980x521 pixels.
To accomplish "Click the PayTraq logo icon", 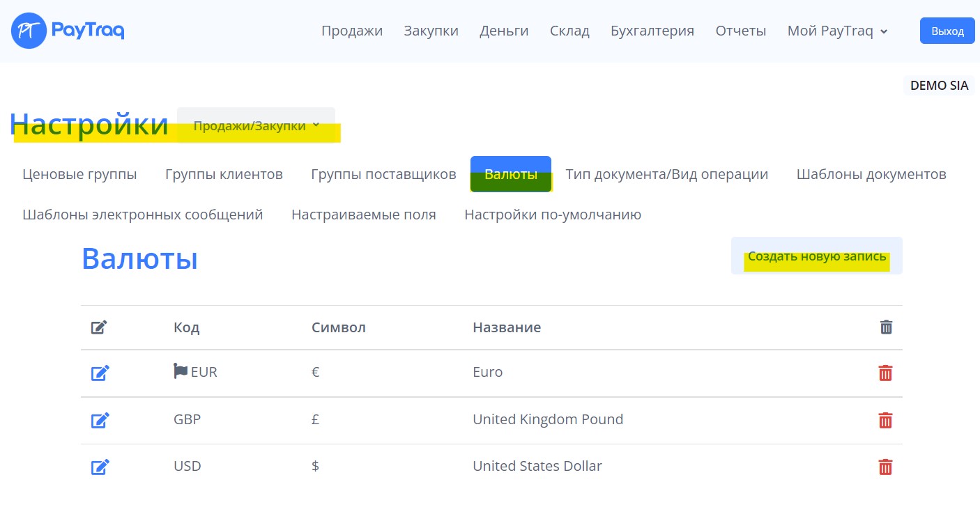I will 29,31.
